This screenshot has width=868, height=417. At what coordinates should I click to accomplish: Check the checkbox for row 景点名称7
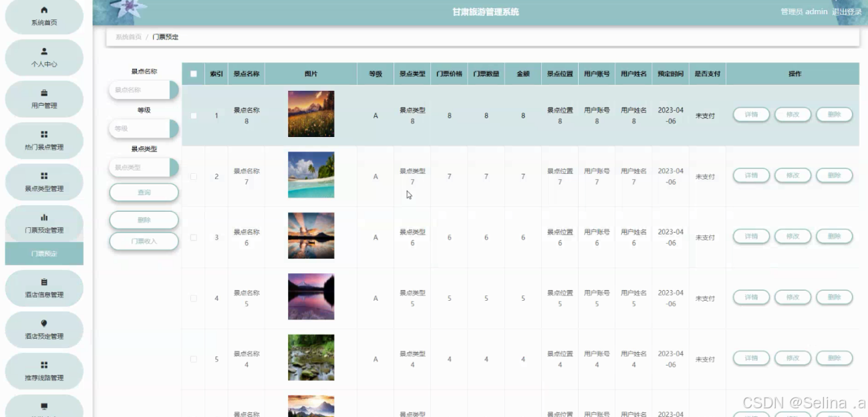point(194,176)
